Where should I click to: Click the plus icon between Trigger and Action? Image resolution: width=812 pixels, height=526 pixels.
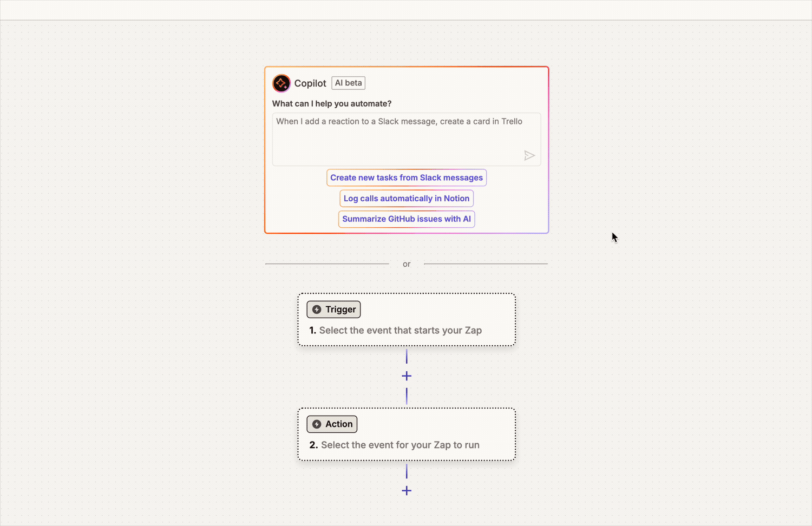click(406, 376)
